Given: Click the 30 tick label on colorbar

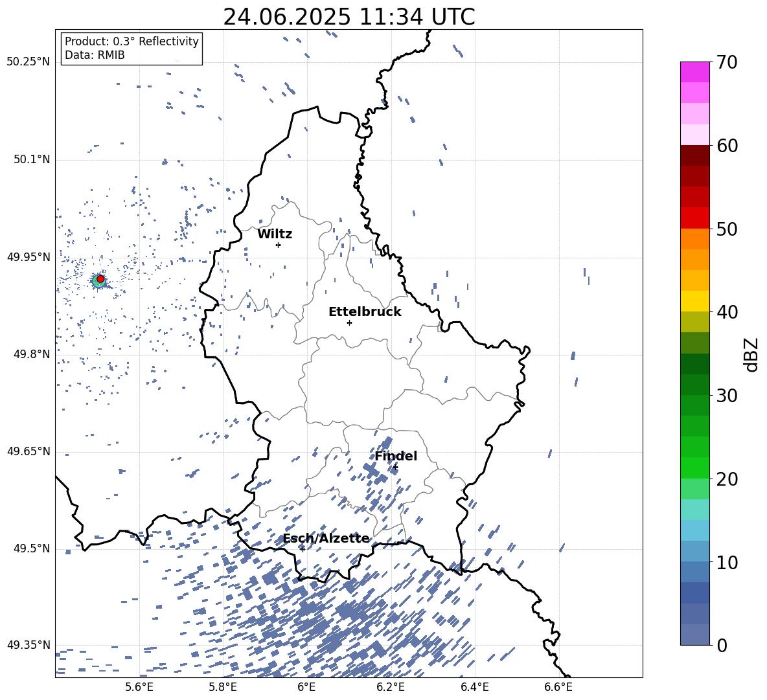Looking at the screenshot, I should pos(727,396).
